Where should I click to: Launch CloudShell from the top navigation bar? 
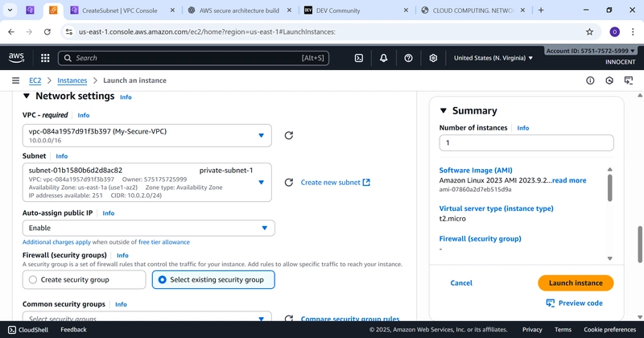tap(358, 58)
